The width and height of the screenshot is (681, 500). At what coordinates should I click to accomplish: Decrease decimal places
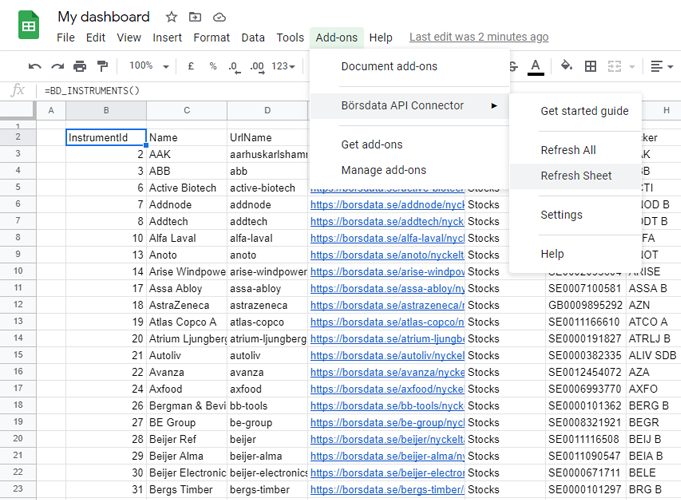(234, 66)
